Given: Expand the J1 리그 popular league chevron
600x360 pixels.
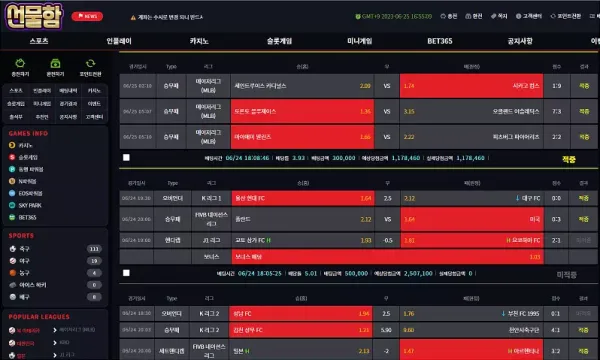Looking at the screenshot, I should coord(55,355).
